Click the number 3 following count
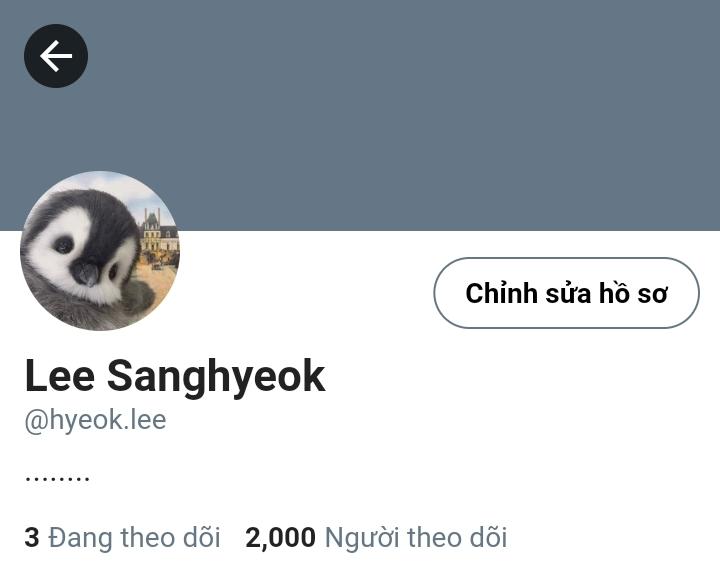 click(x=32, y=537)
